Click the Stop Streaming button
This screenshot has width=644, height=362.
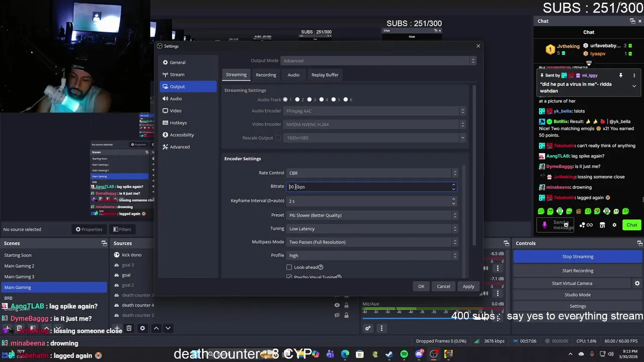[x=578, y=256]
